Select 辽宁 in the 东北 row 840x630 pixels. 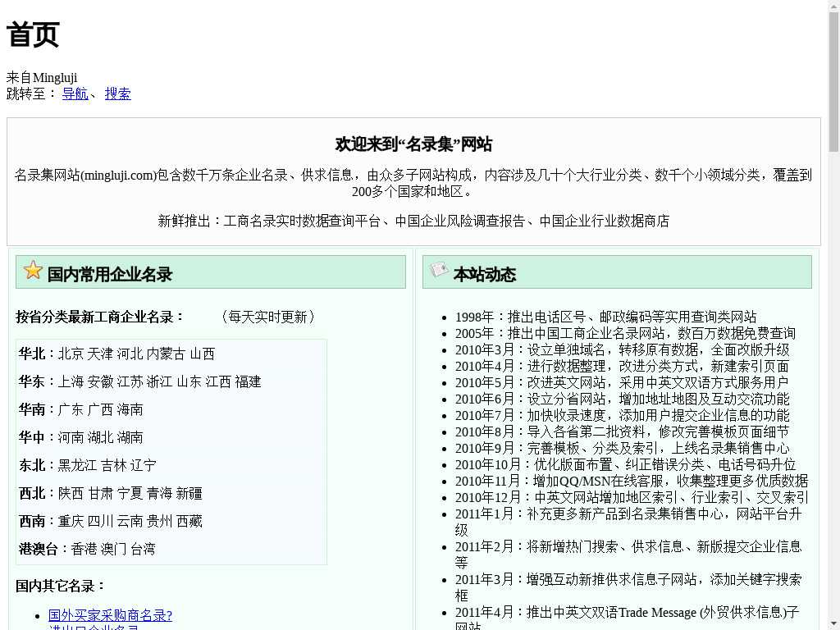click(143, 465)
